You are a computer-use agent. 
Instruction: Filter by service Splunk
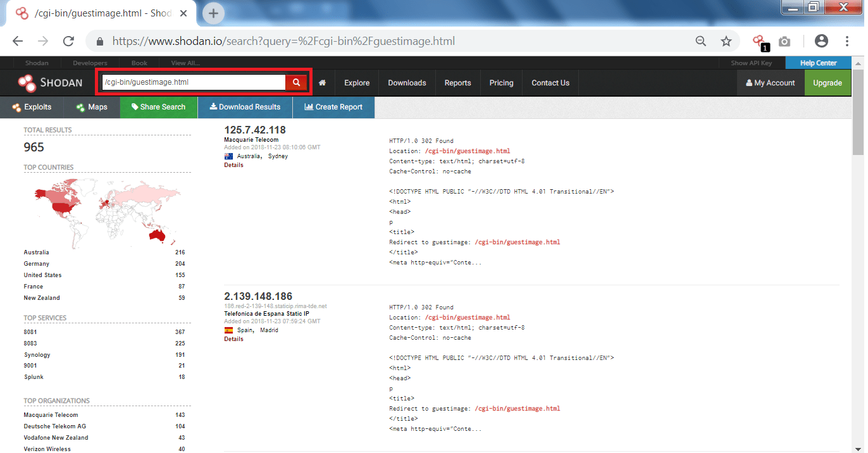pyautogui.click(x=34, y=377)
